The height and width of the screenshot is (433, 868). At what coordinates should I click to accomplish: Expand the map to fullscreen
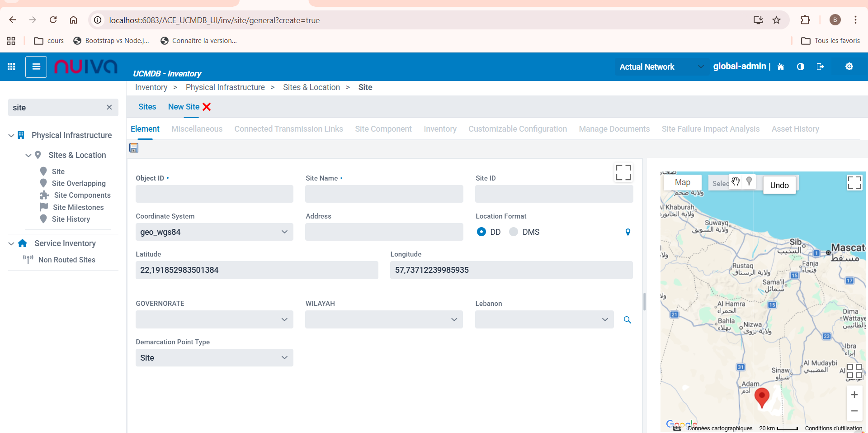click(x=854, y=183)
